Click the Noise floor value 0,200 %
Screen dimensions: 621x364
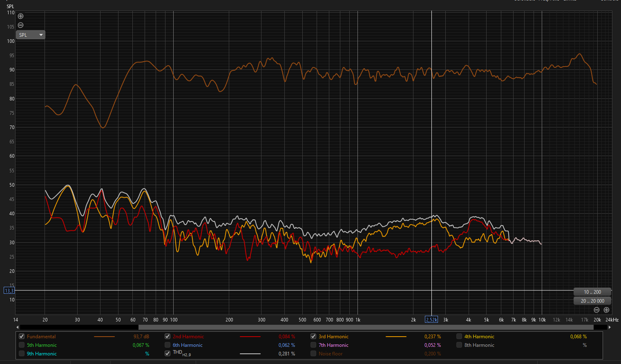coord(433,354)
